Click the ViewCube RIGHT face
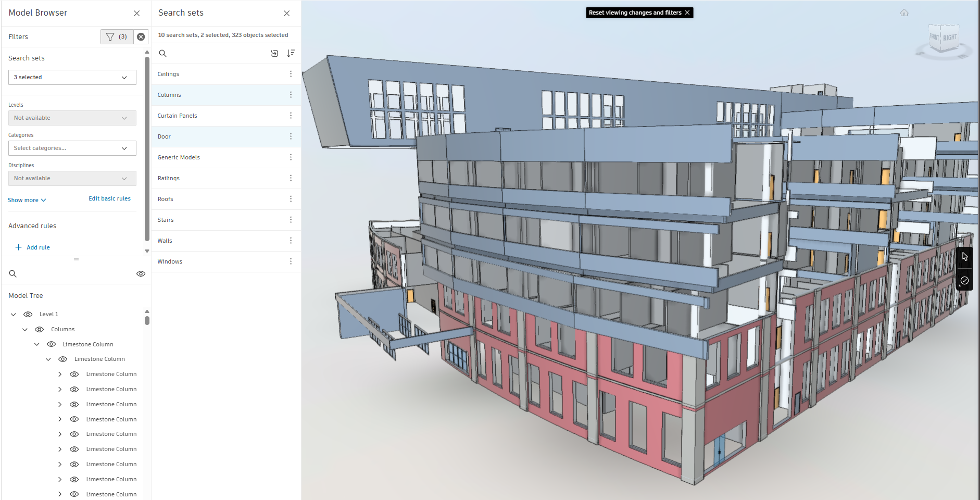 click(x=950, y=37)
